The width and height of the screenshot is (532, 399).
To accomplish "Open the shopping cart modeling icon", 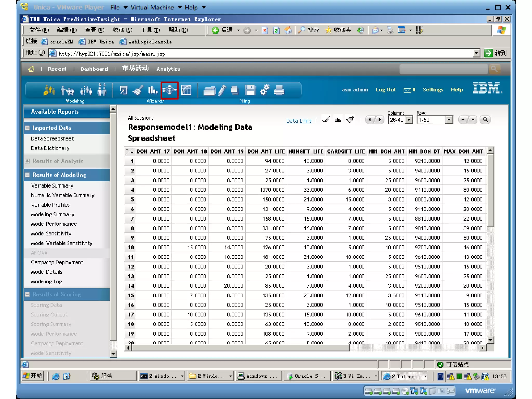I will [x=67, y=90].
